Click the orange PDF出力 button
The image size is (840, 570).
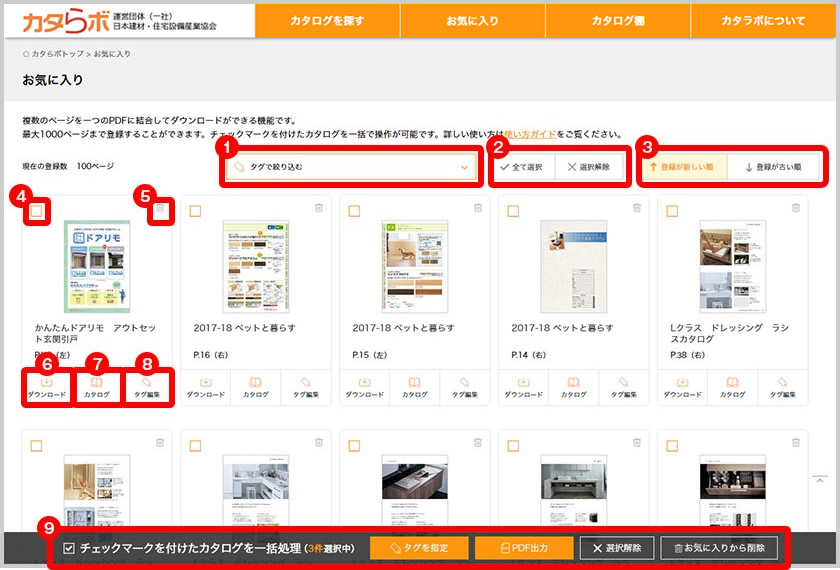click(x=524, y=548)
